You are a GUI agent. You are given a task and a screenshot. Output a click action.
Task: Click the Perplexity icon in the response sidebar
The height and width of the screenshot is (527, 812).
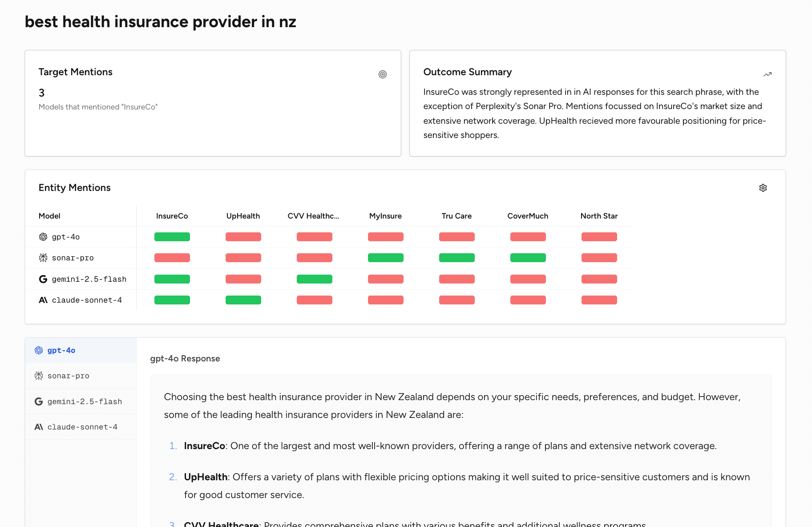[39, 376]
